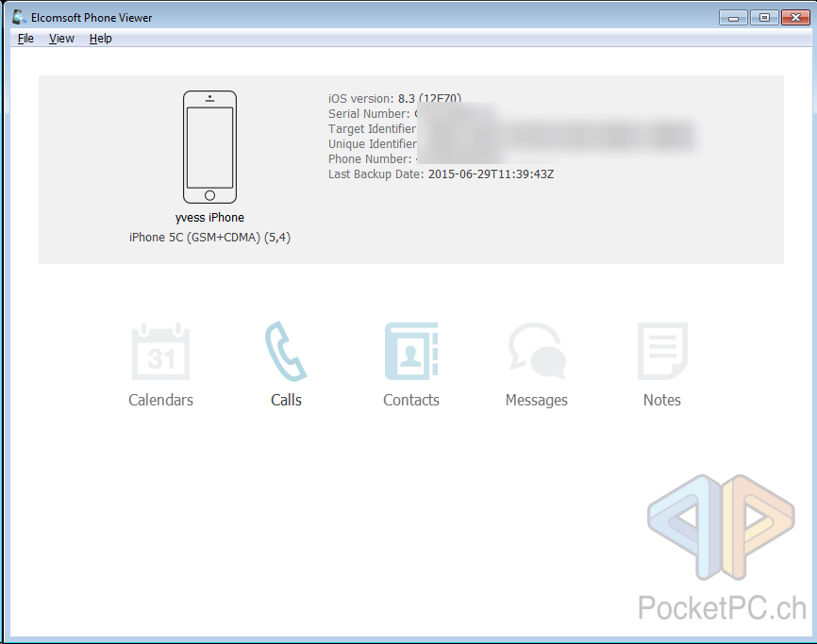Open the File menu
The image size is (817, 644).
pos(25,39)
